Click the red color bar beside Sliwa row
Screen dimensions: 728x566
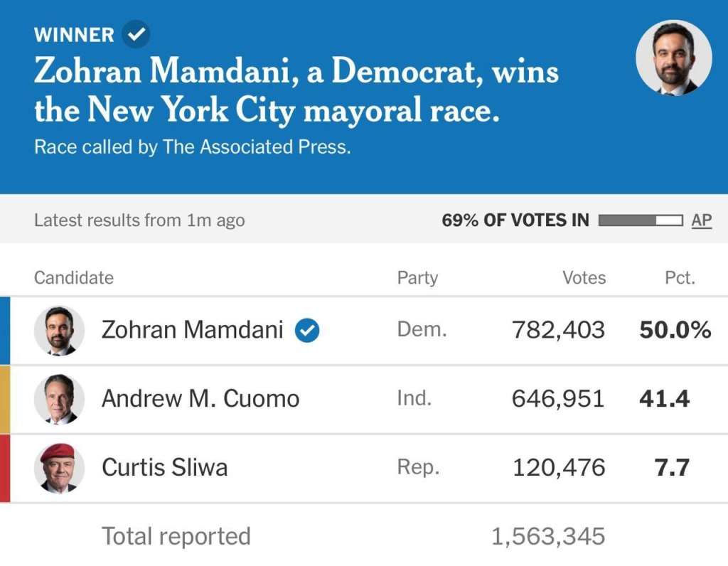5,468
